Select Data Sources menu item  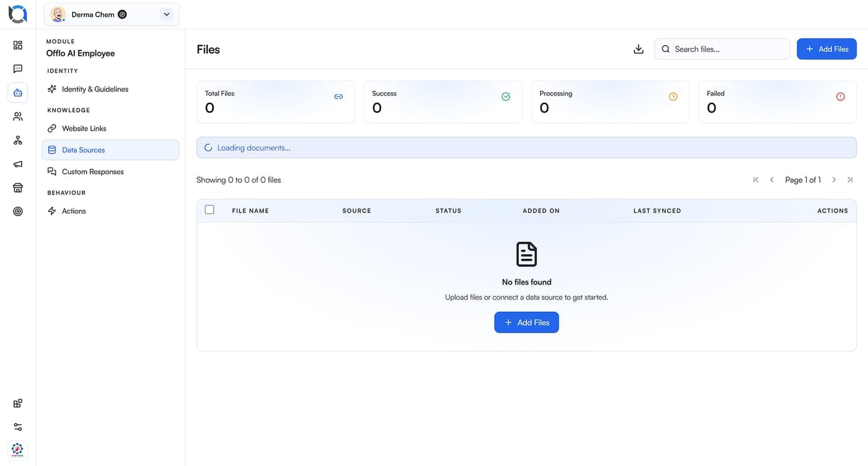point(110,150)
